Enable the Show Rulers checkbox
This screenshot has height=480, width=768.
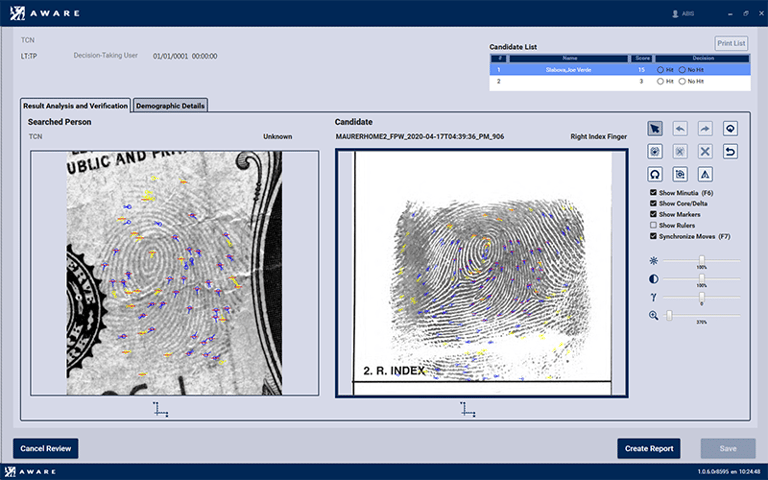pos(653,225)
